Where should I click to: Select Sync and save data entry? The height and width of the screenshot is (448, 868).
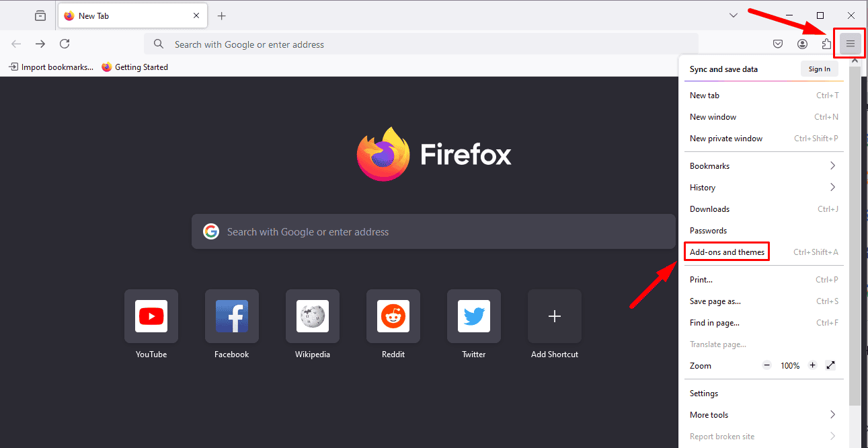tap(723, 69)
